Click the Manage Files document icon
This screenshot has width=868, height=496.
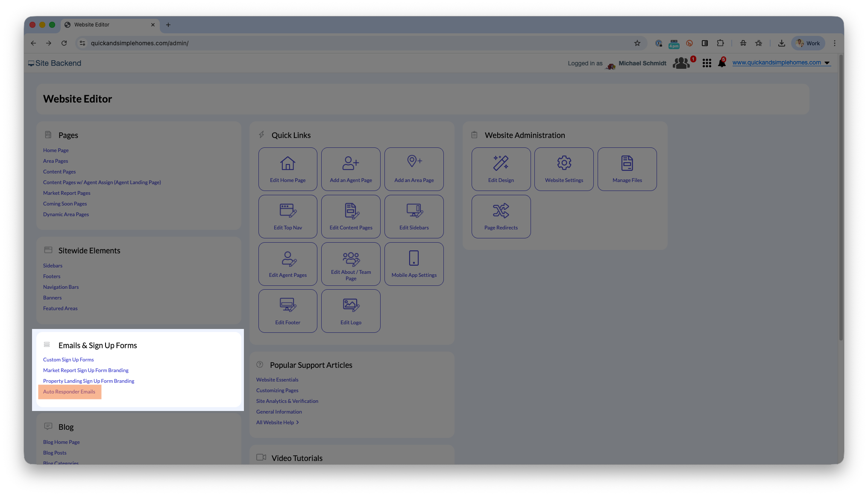tap(627, 163)
